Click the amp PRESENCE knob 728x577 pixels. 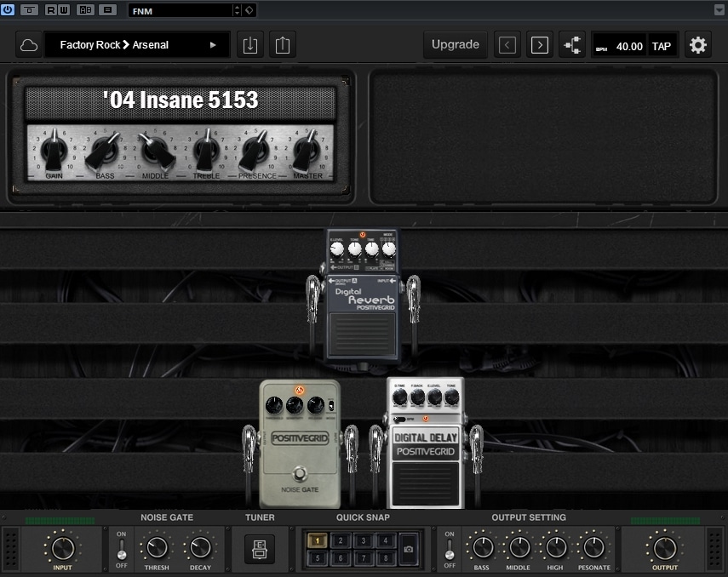pyautogui.click(x=255, y=151)
